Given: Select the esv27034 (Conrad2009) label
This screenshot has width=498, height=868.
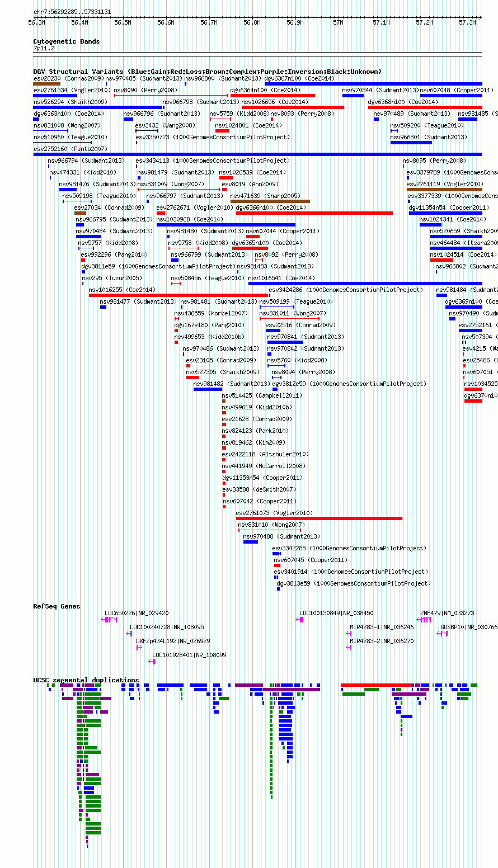Looking at the screenshot, I should point(109,207).
